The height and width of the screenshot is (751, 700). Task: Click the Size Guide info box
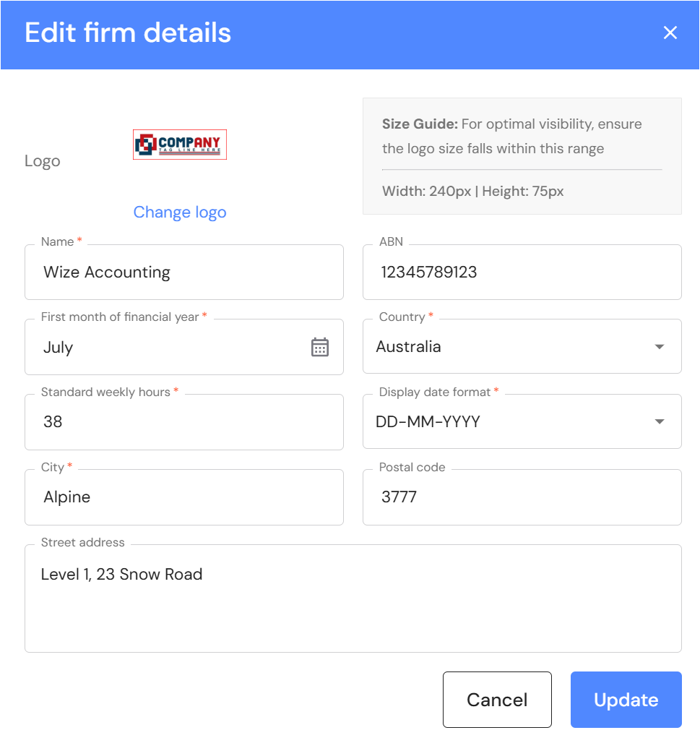pyautogui.click(x=522, y=156)
